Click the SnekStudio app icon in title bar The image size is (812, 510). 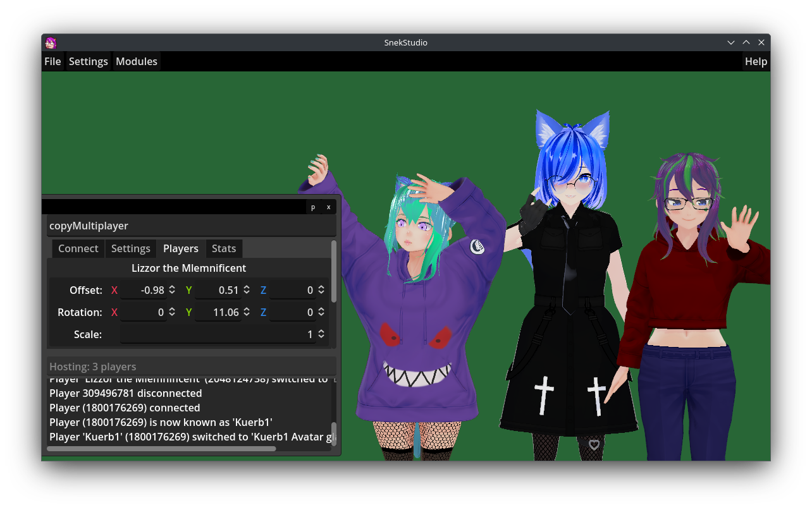tap(51, 43)
